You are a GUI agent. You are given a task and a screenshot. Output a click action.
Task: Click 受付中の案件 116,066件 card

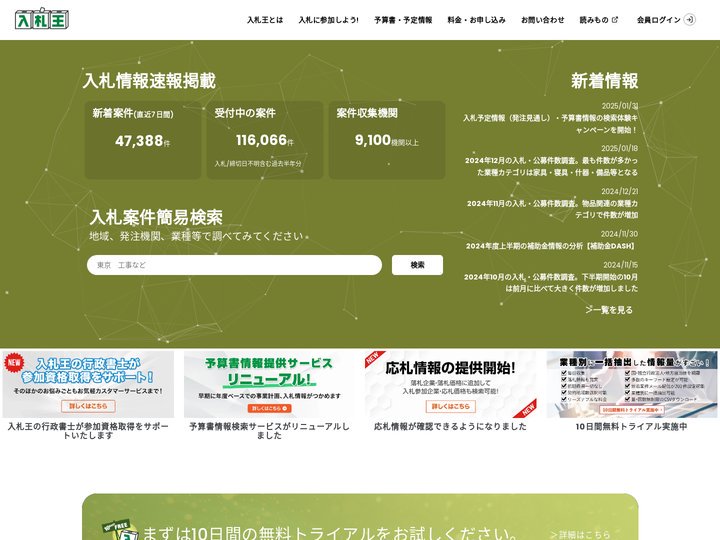click(x=265, y=140)
